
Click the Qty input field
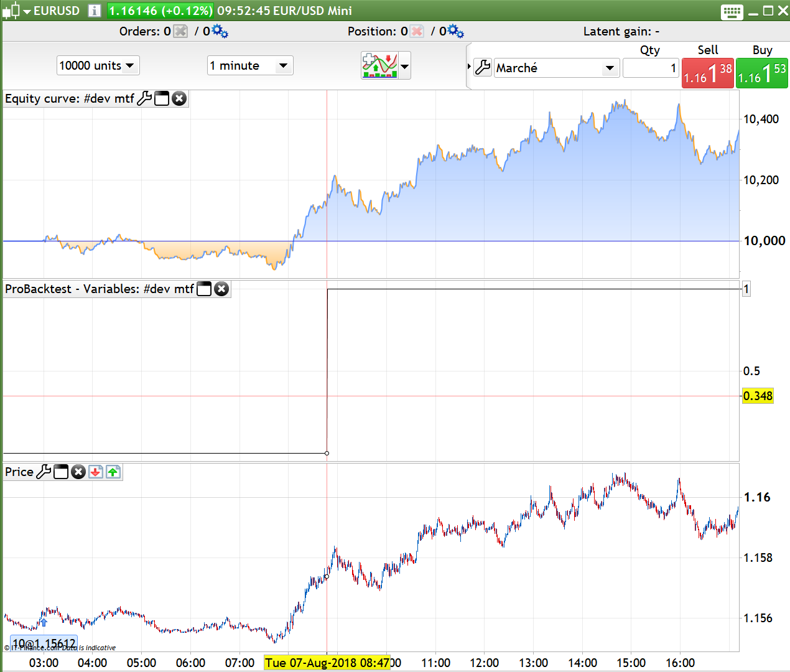click(x=651, y=68)
